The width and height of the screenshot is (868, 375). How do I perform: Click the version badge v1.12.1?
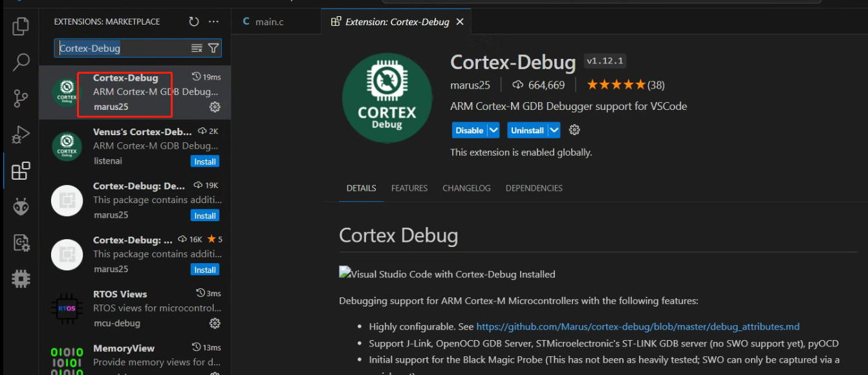click(x=605, y=61)
